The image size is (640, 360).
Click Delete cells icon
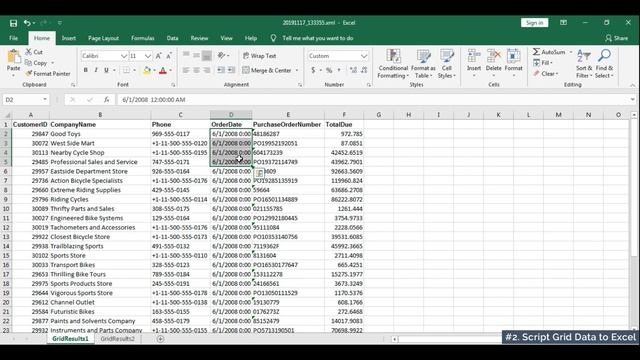click(x=493, y=56)
